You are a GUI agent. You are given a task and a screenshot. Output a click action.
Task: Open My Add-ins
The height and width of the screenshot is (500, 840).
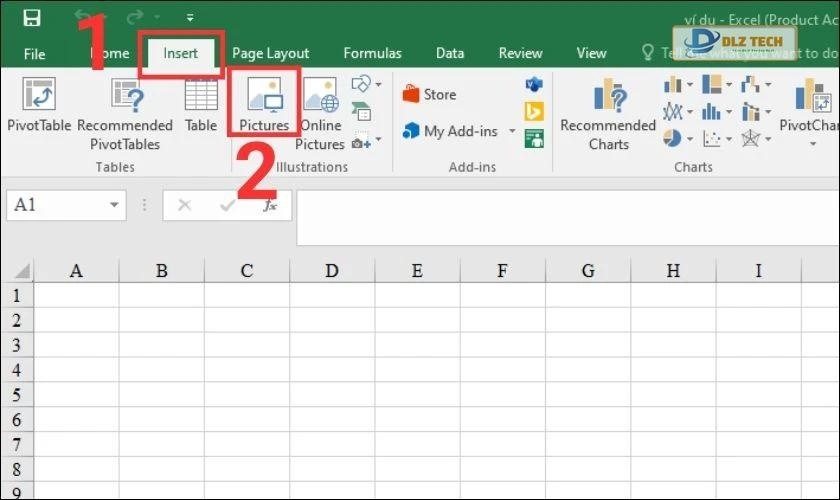click(450, 131)
